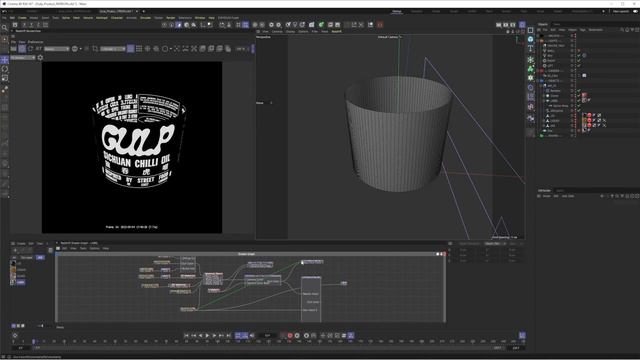
Task: Select the LABEL material swatch
Action: point(13,282)
